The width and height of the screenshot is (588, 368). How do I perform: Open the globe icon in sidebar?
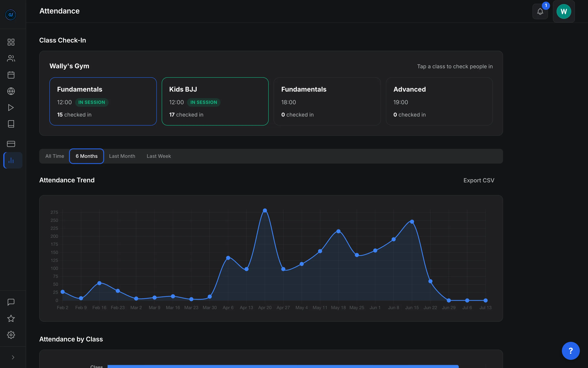point(11,91)
